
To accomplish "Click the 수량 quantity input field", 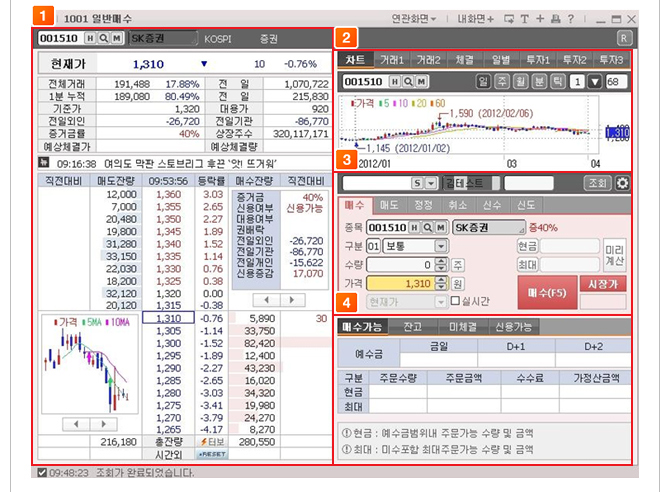I will 400,265.
